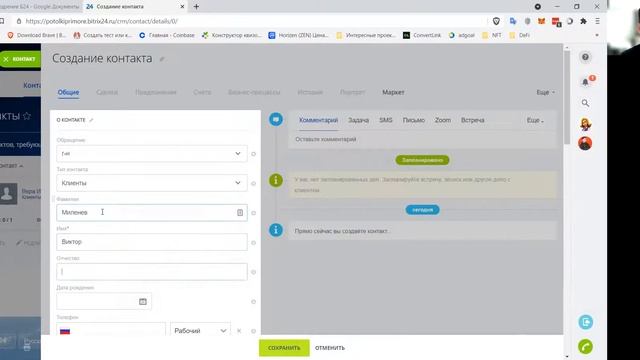Click the comment bubble timeline icon
Image resolution: width=640 pixels, height=360 pixels.
coord(276,120)
